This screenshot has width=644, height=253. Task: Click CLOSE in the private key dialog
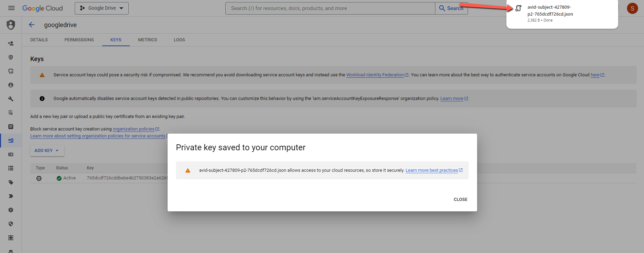[460, 200]
